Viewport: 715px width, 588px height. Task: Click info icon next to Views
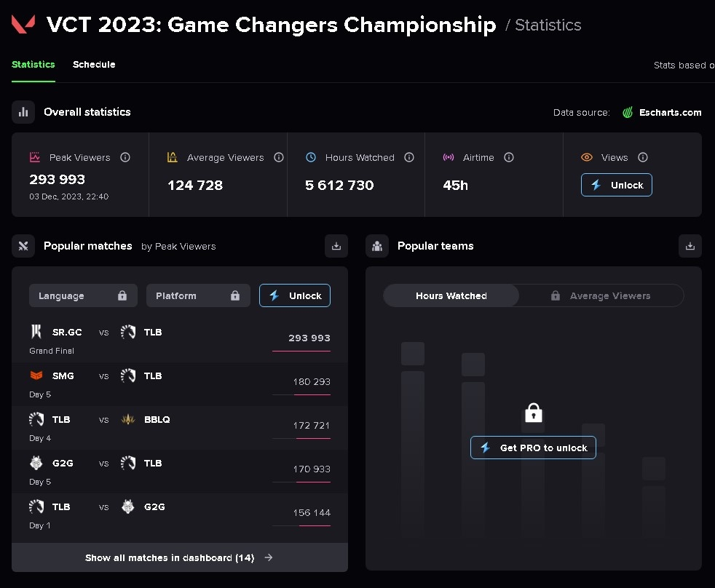click(x=643, y=157)
